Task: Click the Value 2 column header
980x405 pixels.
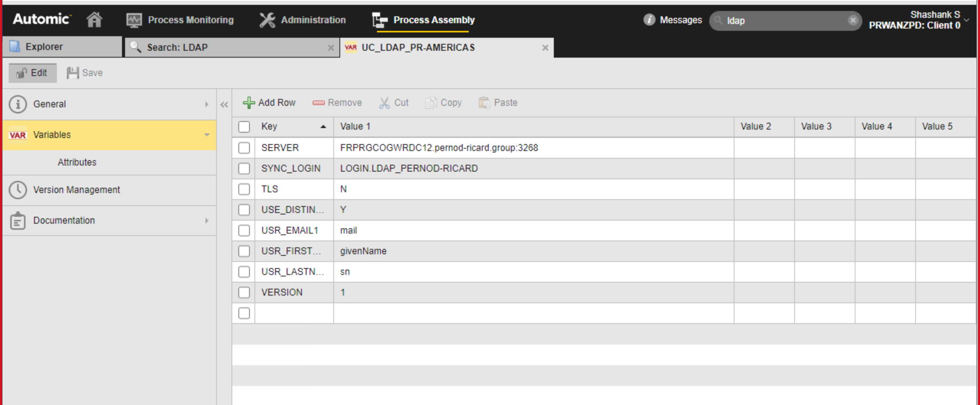Action: (764, 126)
